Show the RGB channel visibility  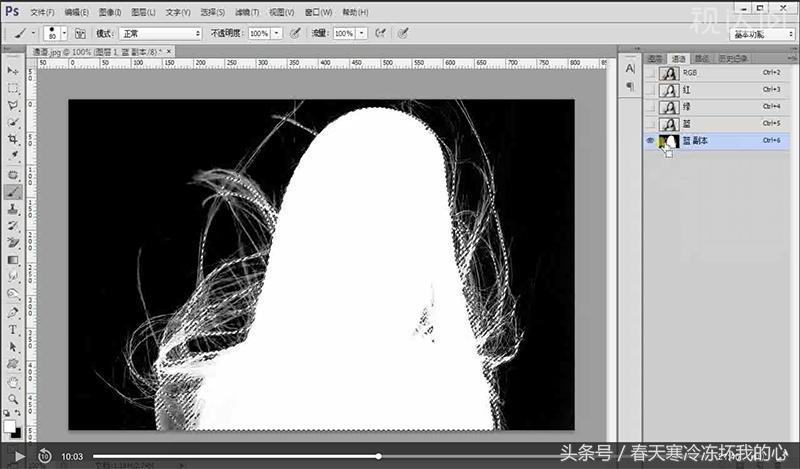pyautogui.click(x=650, y=74)
